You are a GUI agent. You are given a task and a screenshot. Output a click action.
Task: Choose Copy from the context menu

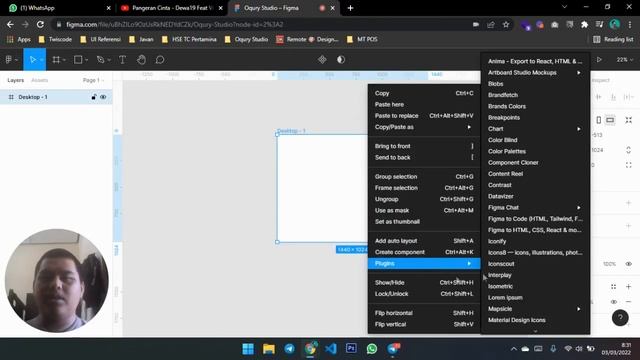(x=423, y=93)
